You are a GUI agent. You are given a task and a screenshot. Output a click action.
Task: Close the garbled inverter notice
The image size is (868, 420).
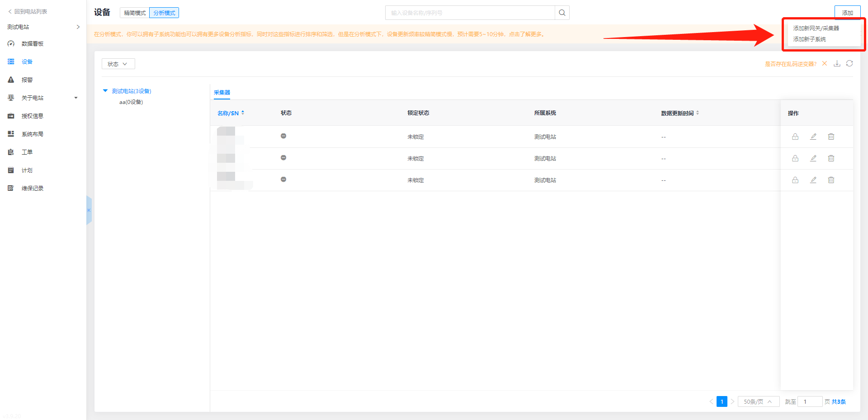(825, 64)
